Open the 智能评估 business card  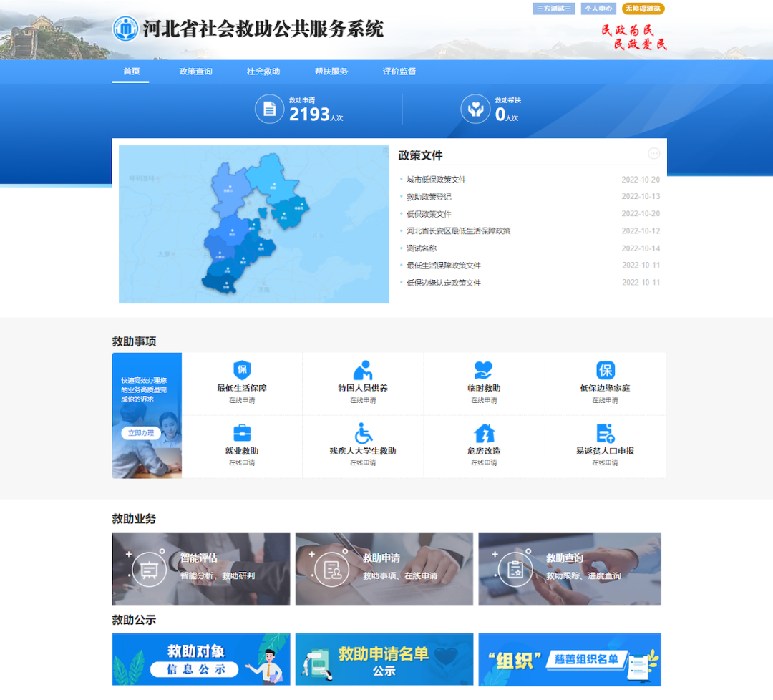(x=201, y=568)
